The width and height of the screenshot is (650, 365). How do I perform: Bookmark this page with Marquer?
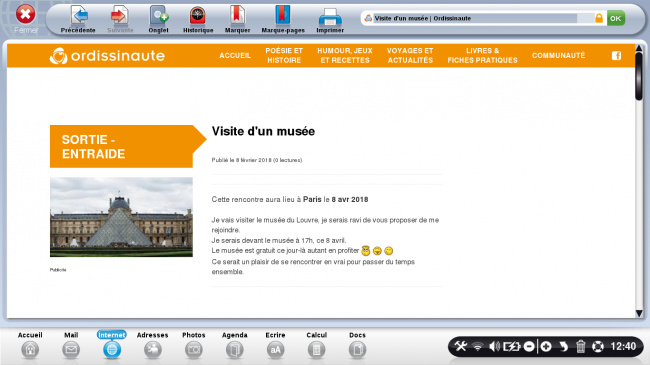pos(237,19)
